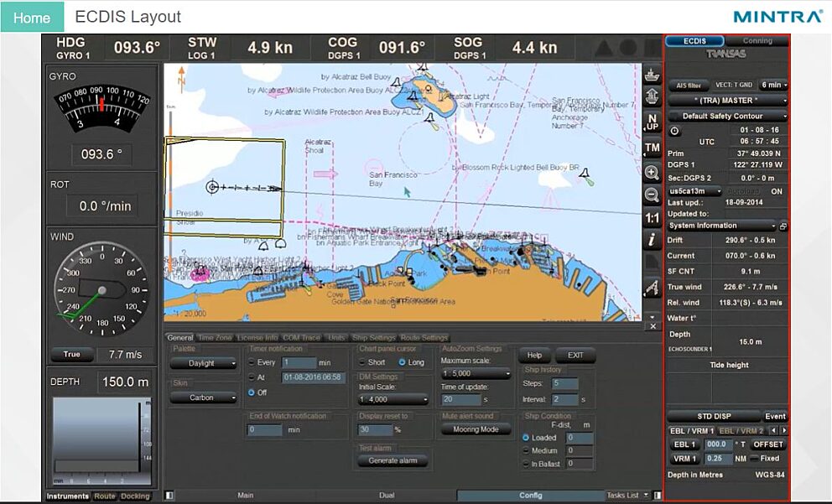Open 'Default Safety Contour' dropdown
The image size is (832, 504).
click(x=727, y=117)
